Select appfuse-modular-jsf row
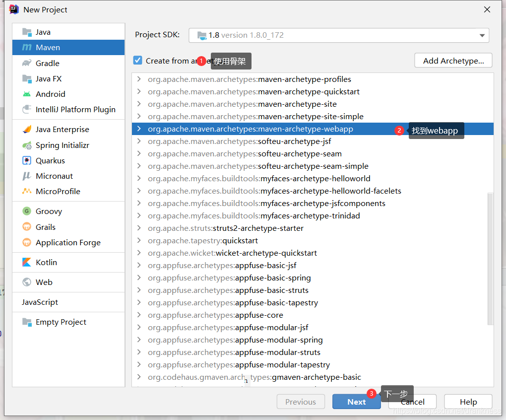The image size is (506, 420). point(313,327)
